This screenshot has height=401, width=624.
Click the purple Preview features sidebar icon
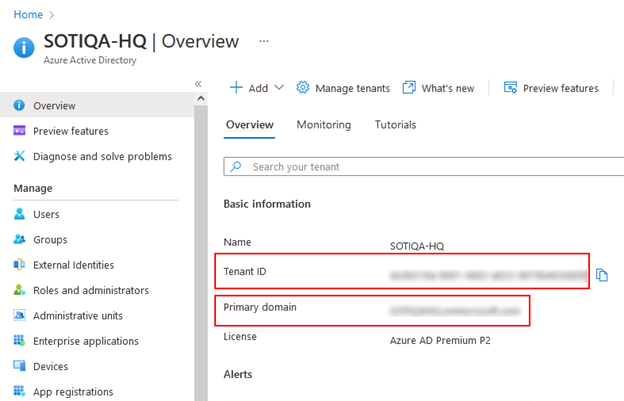[19, 130]
